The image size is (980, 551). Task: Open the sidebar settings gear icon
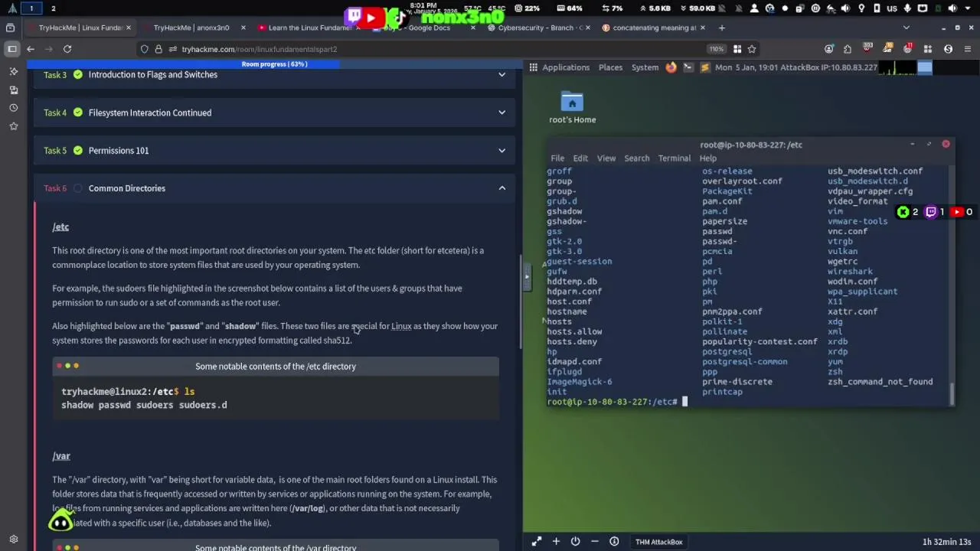pyautogui.click(x=13, y=539)
